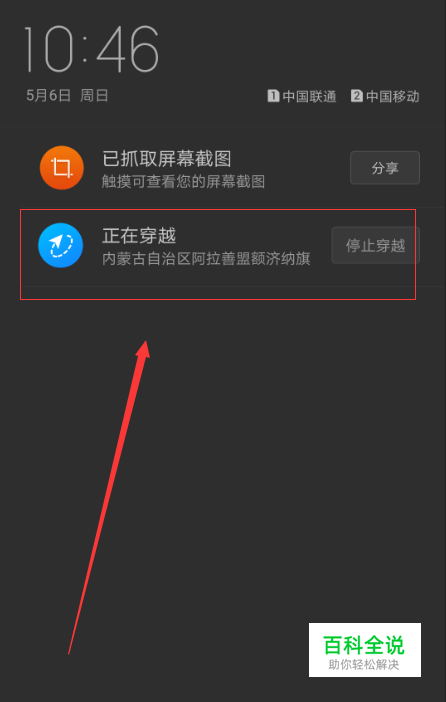Viewport: 446px width, 702px height.
Task: Tap the 周日 weekday label
Action: pos(94,95)
